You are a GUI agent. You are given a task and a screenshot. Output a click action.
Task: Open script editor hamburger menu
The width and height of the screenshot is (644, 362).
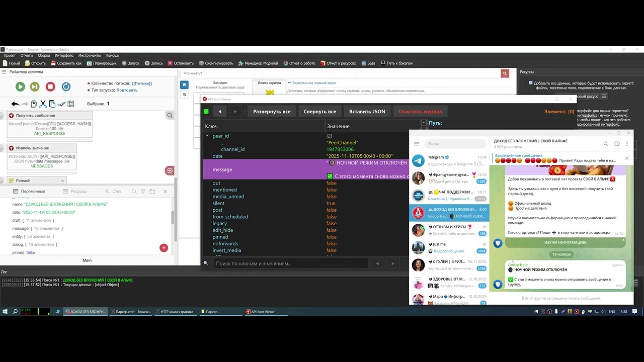[x=4, y=72]
